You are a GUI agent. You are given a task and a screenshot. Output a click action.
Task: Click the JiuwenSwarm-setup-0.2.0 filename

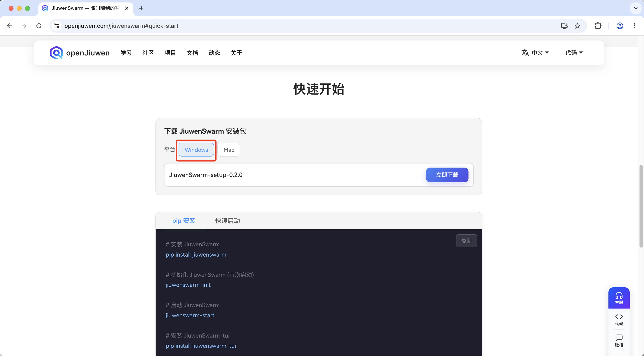pyautogui.click(x=206, y=175)
